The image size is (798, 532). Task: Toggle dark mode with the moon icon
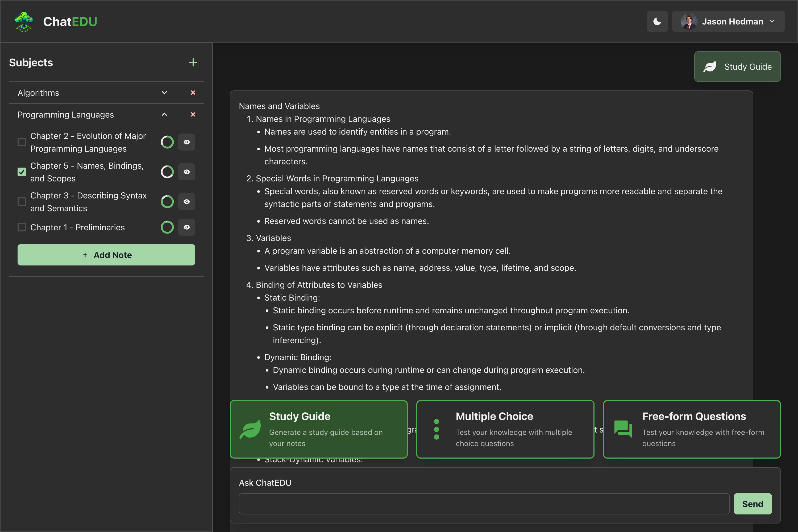pyautogui.click(x=657, y=21)
